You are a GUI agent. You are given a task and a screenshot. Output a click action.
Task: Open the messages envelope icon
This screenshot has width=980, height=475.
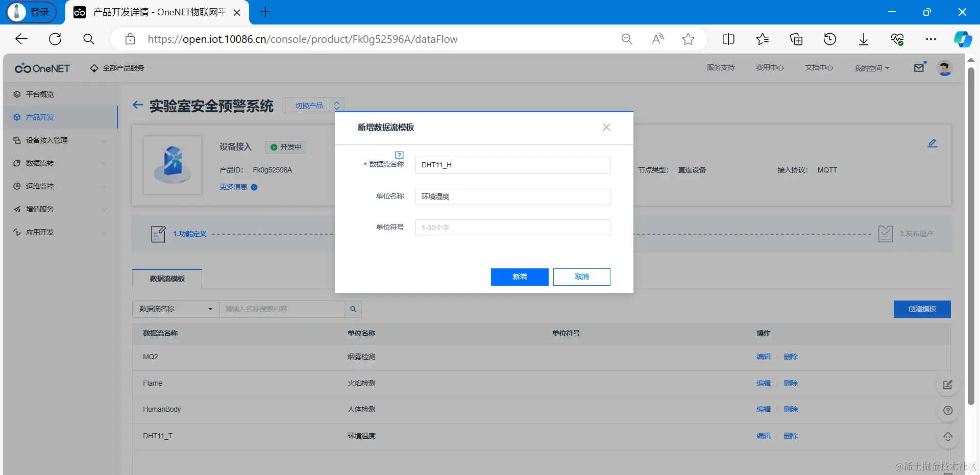[919, 67]
